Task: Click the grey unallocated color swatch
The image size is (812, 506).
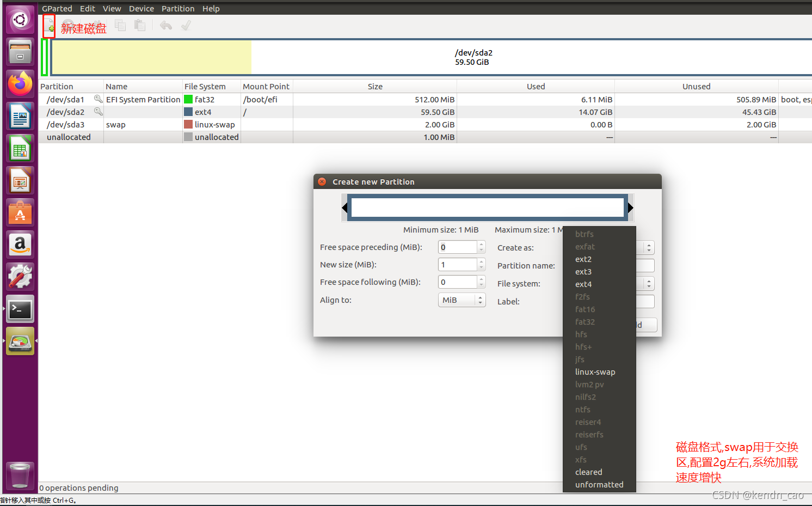Action: point(188,137)
